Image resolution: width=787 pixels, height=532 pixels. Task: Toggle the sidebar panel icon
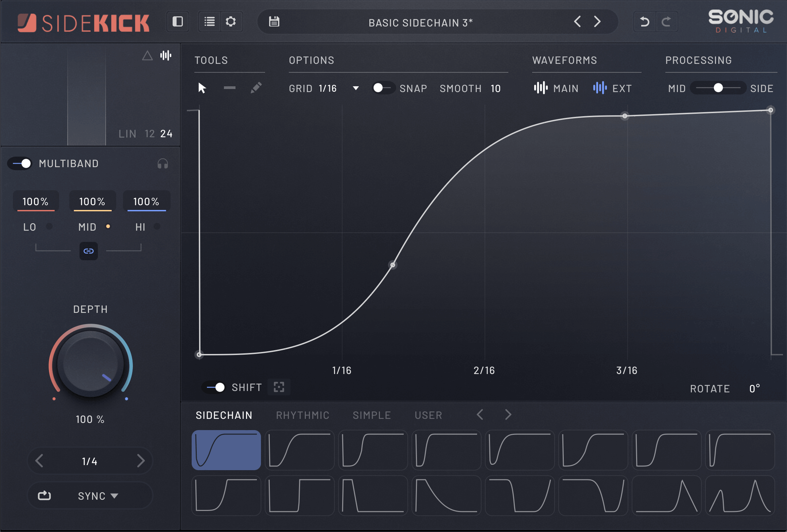point(178,22)
